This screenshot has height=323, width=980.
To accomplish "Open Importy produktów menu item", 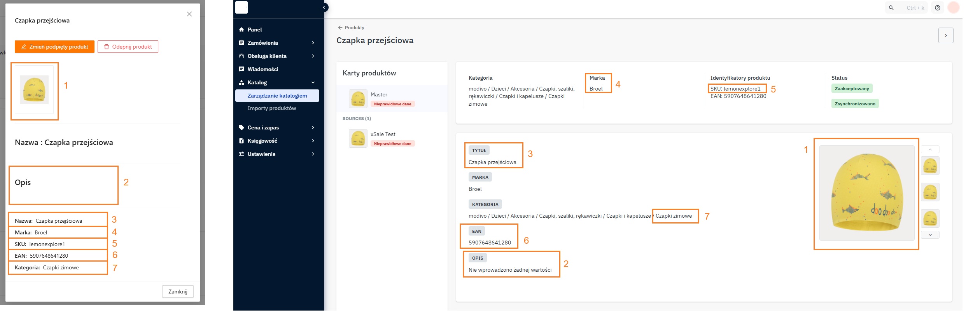I will [x=271, y=108].
